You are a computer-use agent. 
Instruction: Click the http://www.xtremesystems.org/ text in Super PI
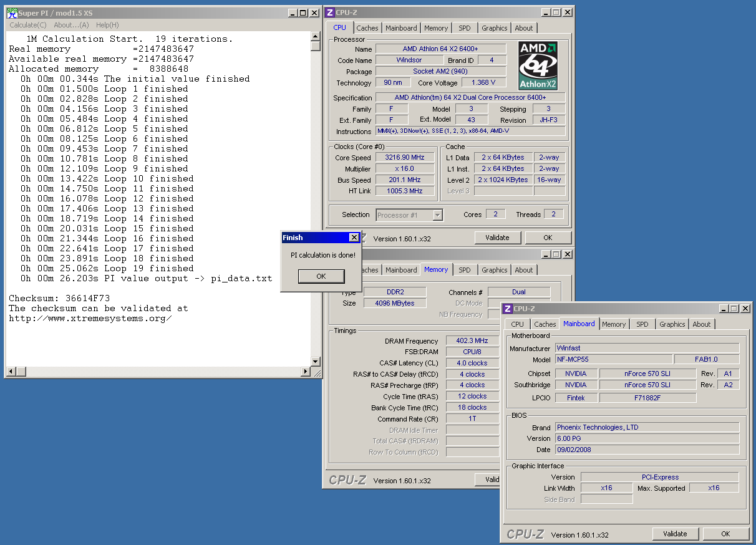coord(90,318)
